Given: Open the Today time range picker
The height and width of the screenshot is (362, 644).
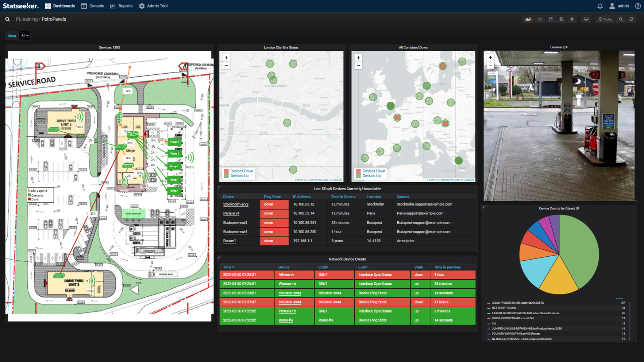Looking at the screenshot, I should [605, 19].
